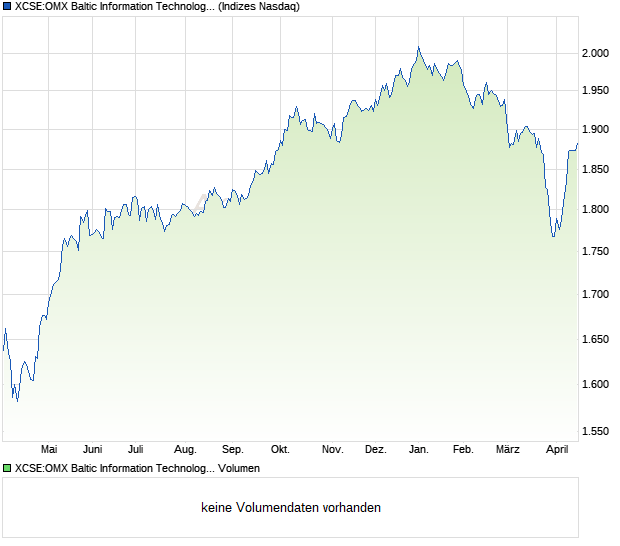The image size is (620, 546).
Task: Click the chart low point below 1.600 before Mai
Action: (17, 401)
